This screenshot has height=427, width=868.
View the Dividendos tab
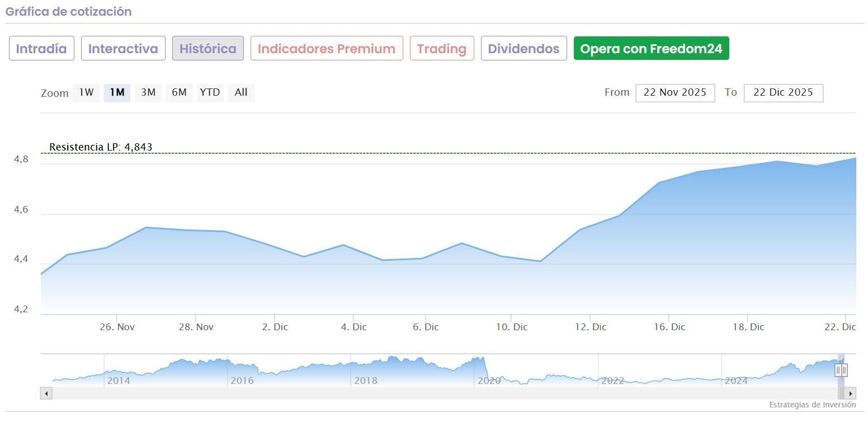point(523,49)
